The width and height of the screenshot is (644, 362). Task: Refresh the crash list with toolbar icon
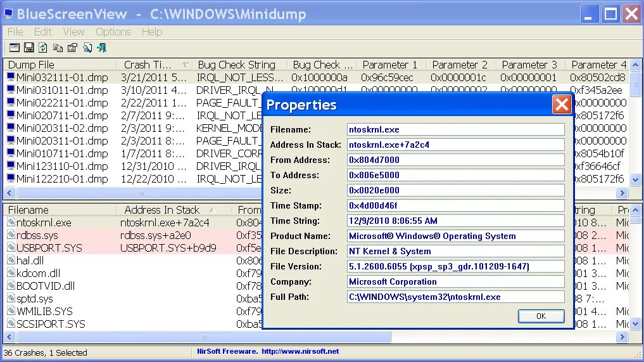click(43, 48)
